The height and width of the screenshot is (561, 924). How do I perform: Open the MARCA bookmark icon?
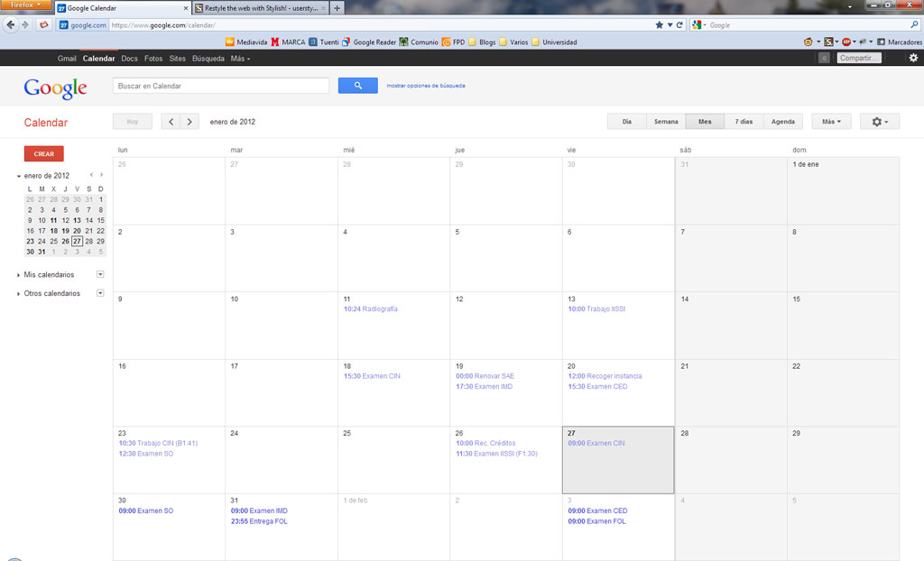click(273, 41)
